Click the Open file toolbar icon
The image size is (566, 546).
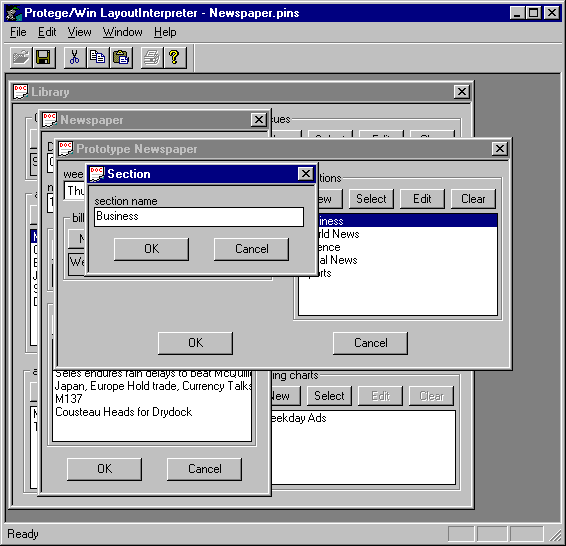pos(21,57)
